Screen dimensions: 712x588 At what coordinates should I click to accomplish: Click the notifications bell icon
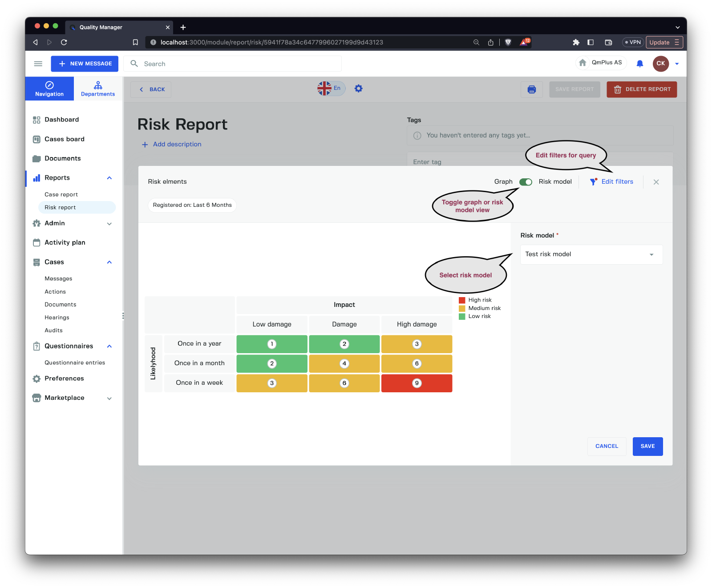coord(639,64)
